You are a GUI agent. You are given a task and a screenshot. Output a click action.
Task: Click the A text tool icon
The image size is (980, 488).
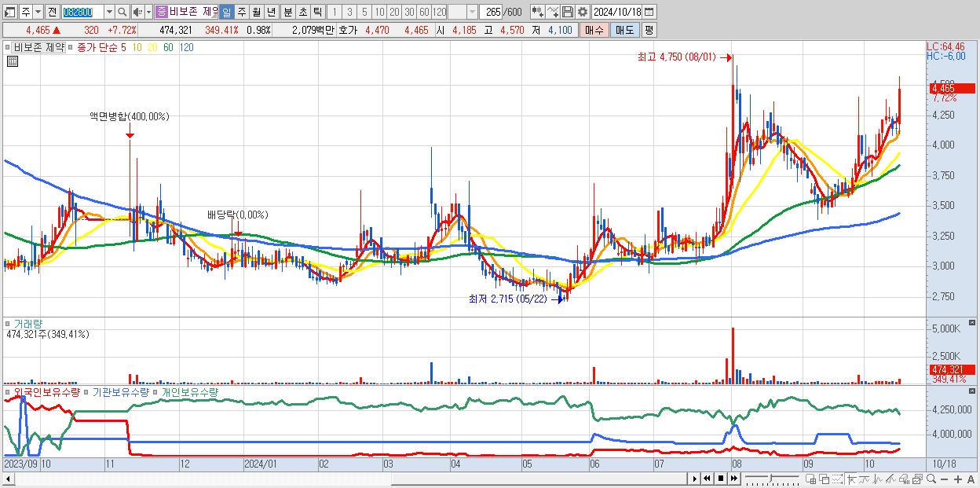[971, 479]
